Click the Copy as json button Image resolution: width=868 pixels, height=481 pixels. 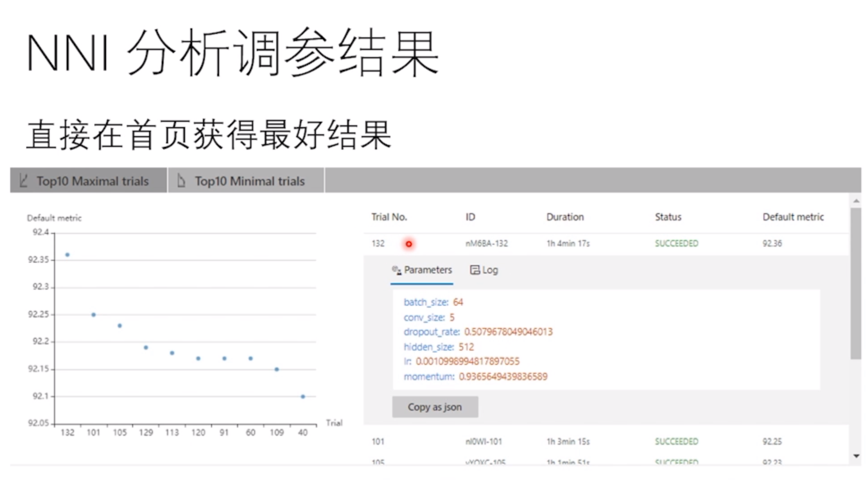click(x=435, y=407)
